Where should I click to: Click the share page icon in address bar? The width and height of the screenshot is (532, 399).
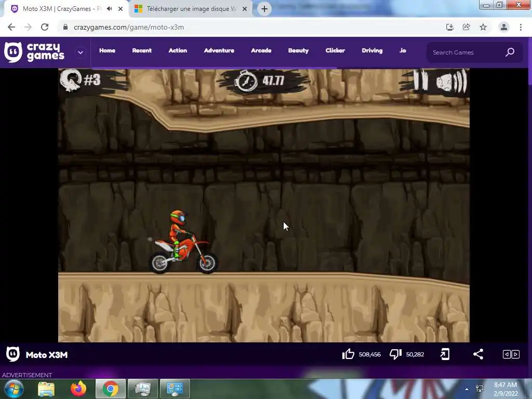tap(467, 27)
